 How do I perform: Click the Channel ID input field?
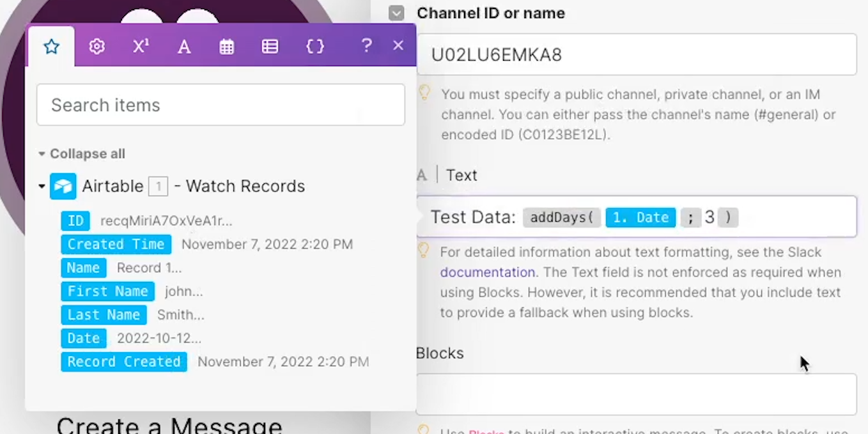click(636, 55)
